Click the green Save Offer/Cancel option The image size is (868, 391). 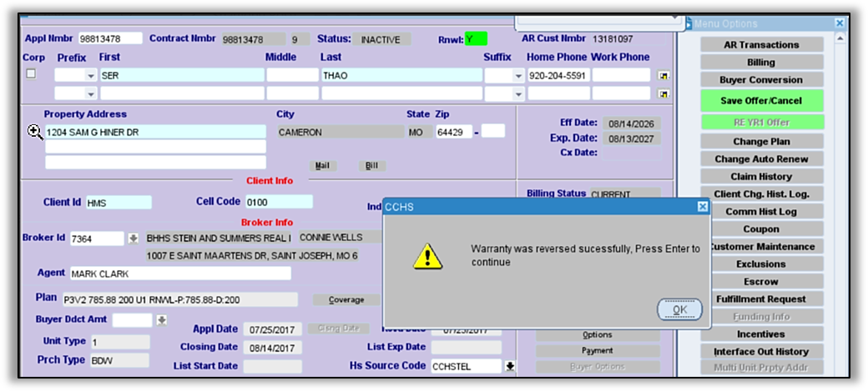point(761,101)
